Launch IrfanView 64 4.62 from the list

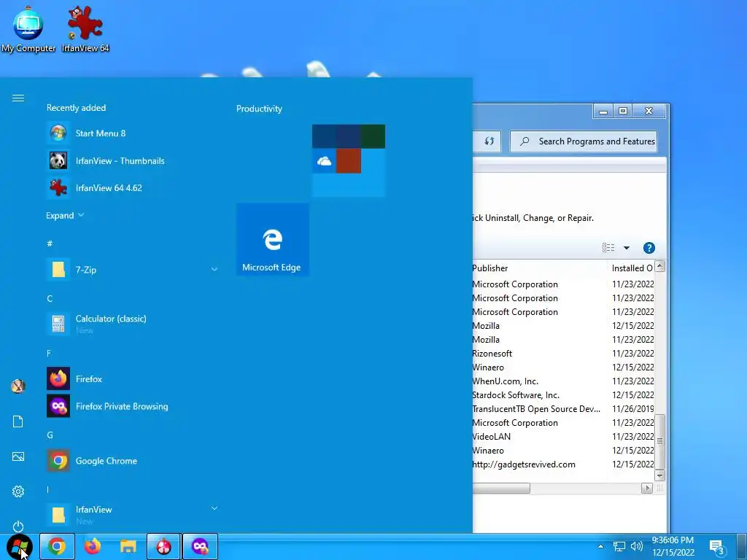click(133, 188)
